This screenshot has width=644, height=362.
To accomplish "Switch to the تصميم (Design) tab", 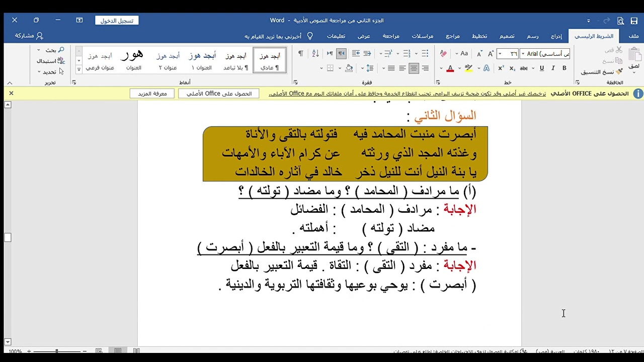I will pos(507,36).
